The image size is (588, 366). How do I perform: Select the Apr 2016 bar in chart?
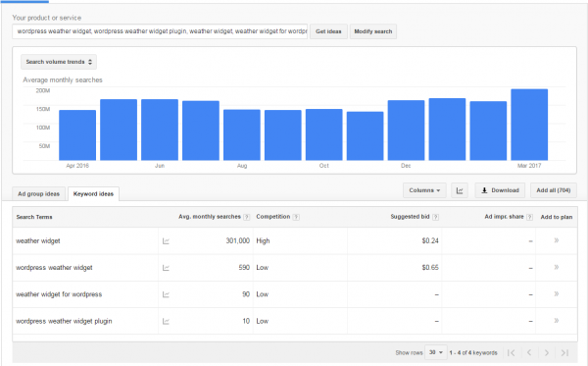coord(77,135)
